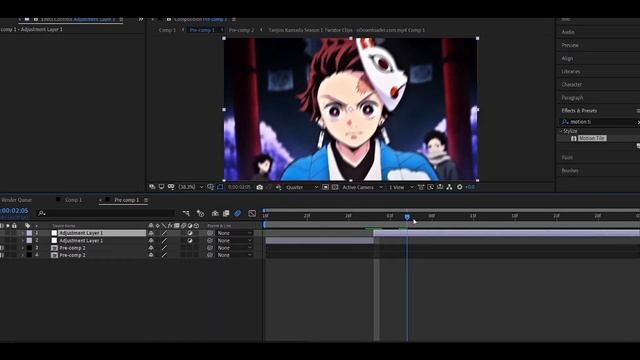Click the timeline icon in viewer footer

click(440, 187)
